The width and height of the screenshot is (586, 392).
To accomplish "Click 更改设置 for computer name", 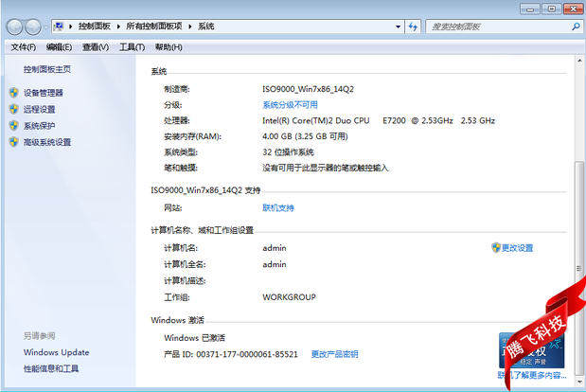I will [x=517, y=248].
